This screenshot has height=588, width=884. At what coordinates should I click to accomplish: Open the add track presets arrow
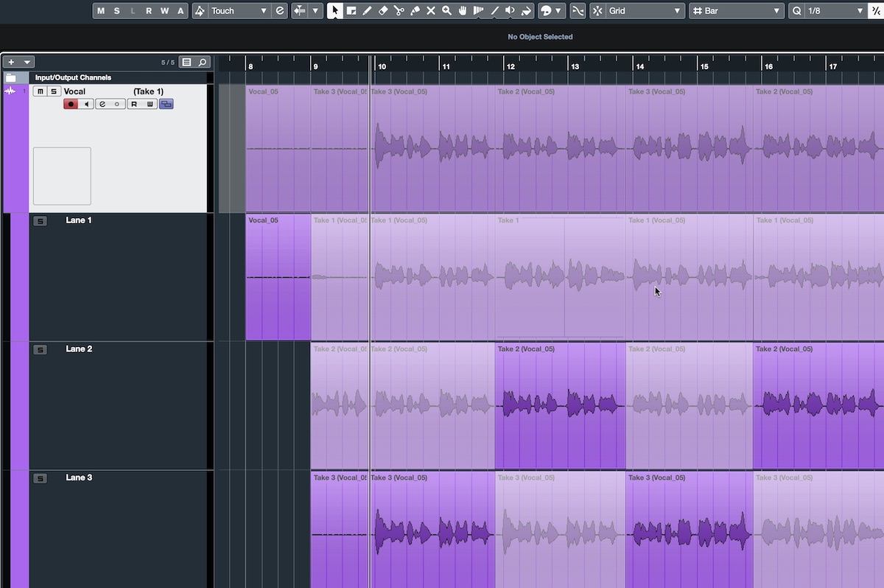pyautogui.click(x=27, y=63)
